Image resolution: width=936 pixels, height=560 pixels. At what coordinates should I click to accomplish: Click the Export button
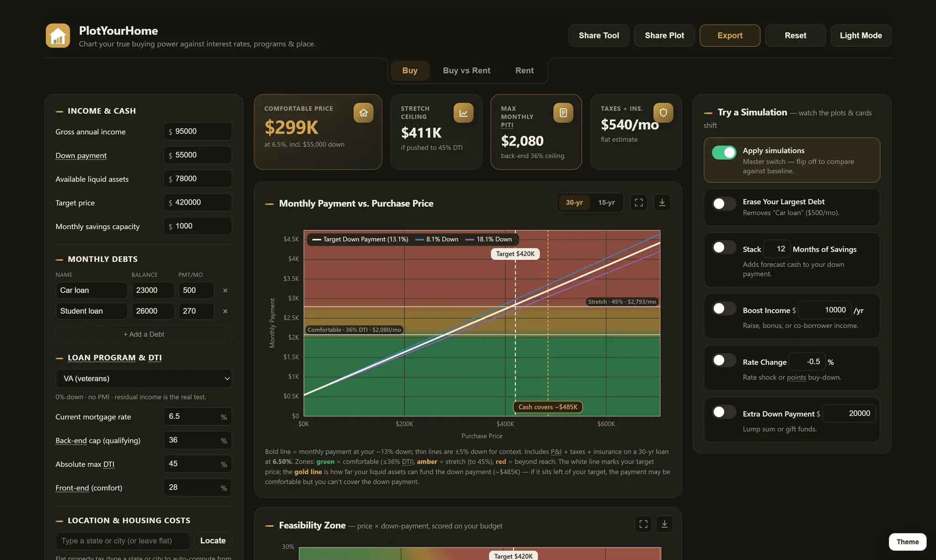point(730,36)
